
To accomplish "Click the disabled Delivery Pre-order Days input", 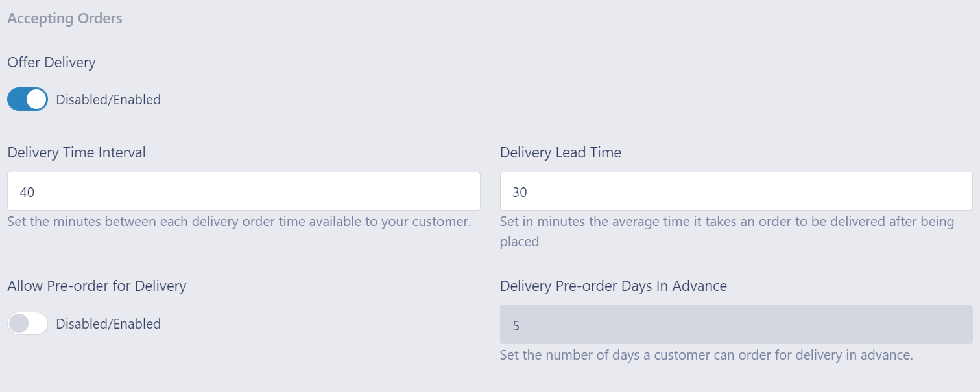I will 735,325.
